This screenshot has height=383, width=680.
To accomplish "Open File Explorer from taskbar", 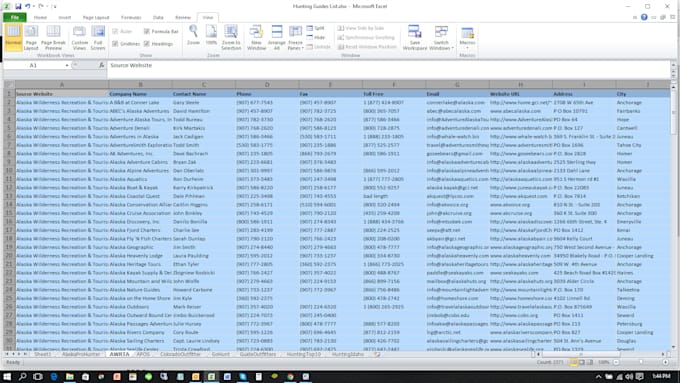I will click(x=69, y=376).
